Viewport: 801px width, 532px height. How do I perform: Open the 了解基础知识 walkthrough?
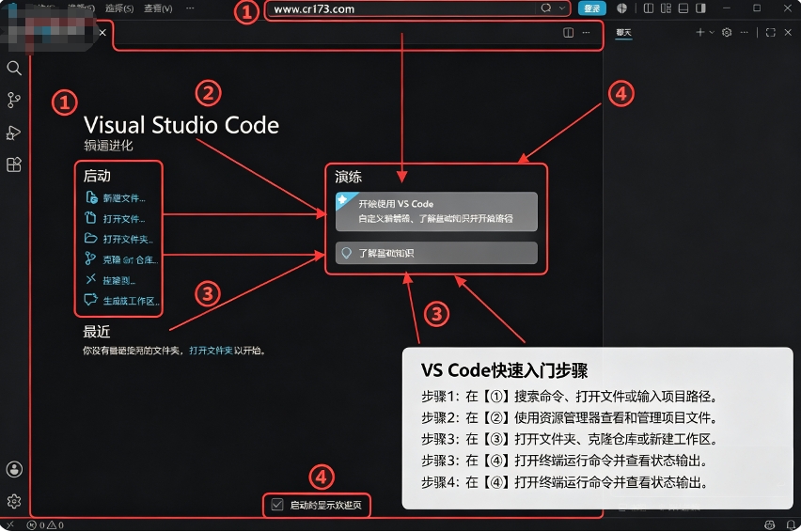click(x=436, y=253)
